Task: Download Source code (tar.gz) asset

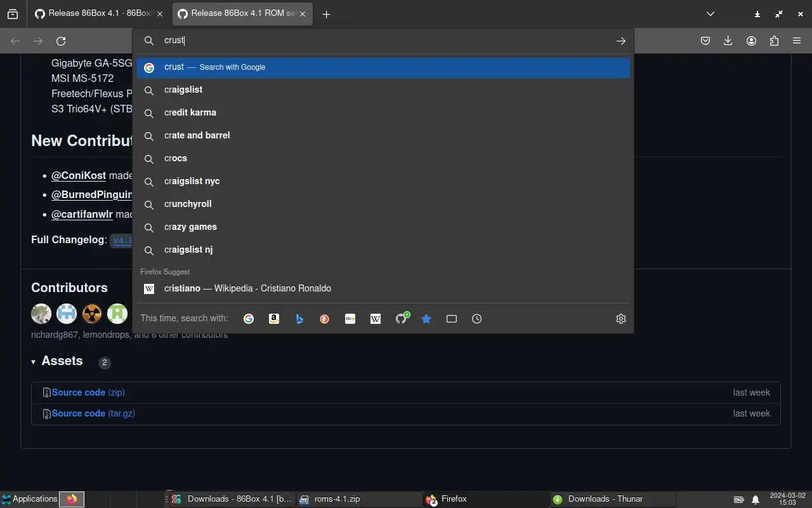Action: [x=93, y=413]
